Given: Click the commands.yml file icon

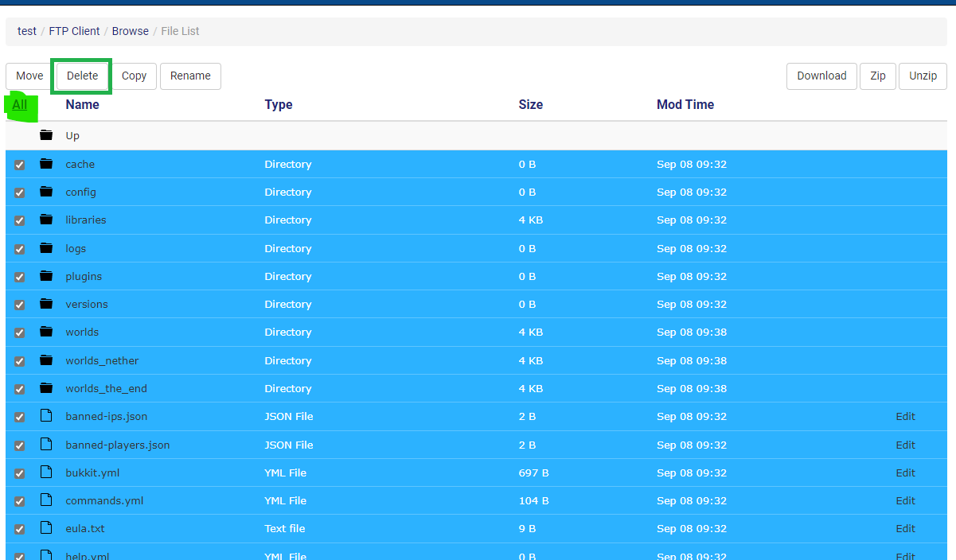Looking at the screenshot, I should click(x=46, y=500).
